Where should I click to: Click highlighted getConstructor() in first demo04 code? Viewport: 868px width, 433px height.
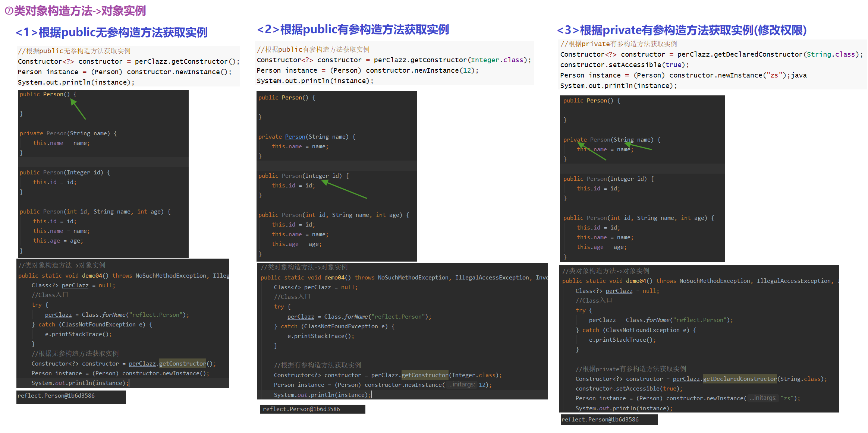coord(182,363)
